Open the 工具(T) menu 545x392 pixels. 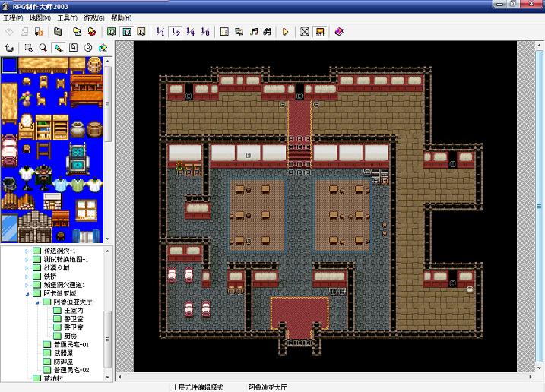67,18
